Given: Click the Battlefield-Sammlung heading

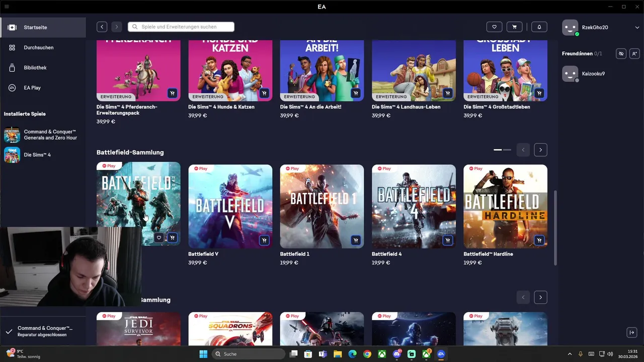Looking at the screenshot, I should [x=130, y=152].
